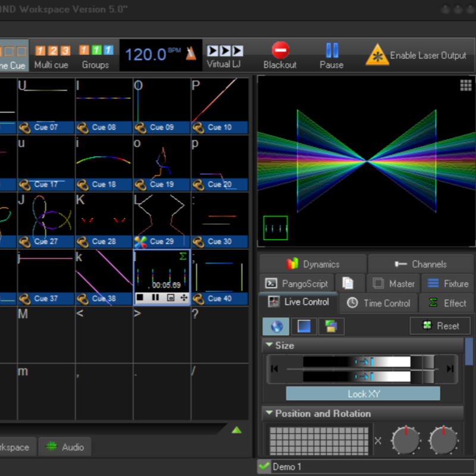Switch to the Time Control tab

click(378, 303)
